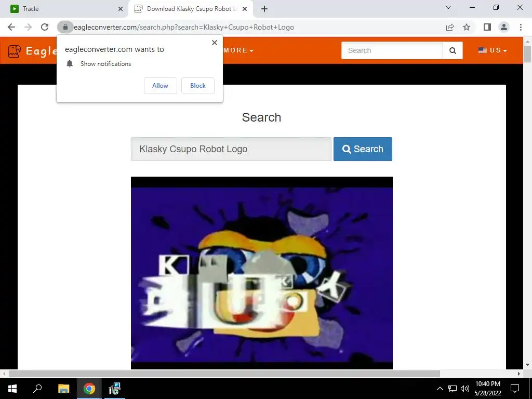Click the header Search input field
This screenshot has height=399, width=532.
[x=392, y=50]
